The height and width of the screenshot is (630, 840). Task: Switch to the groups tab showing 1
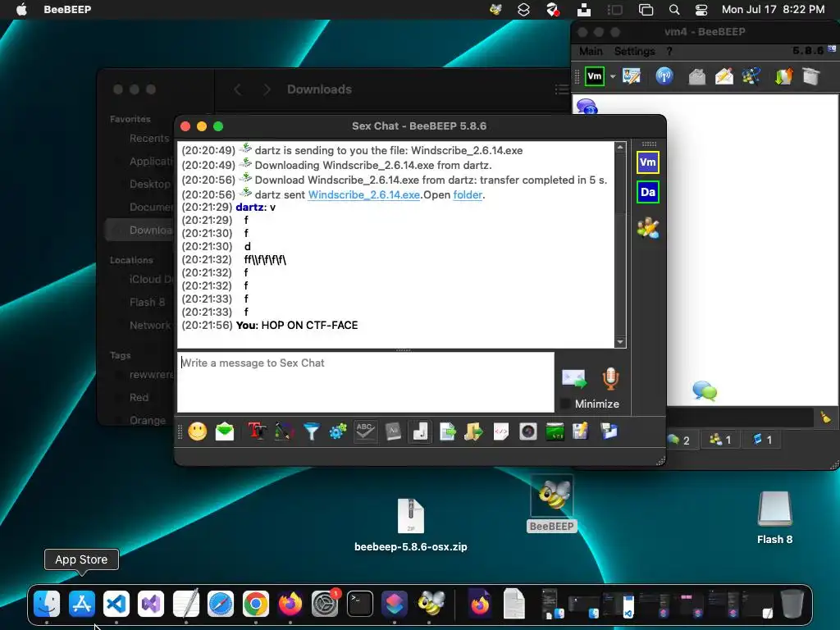[x=720, y=440]
